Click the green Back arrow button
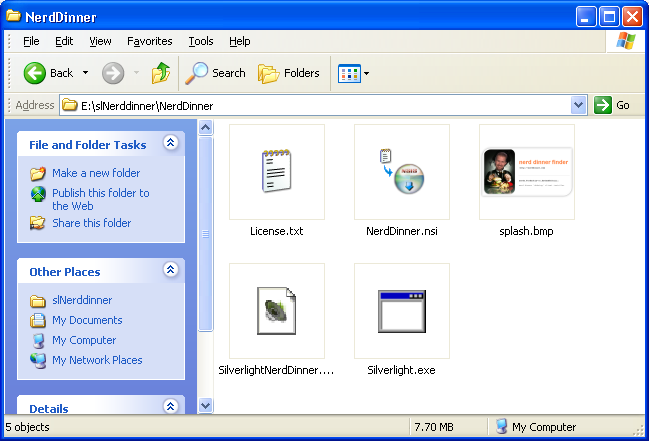The height and width of the screenshot is (441, 649). (x=34, y=73)
